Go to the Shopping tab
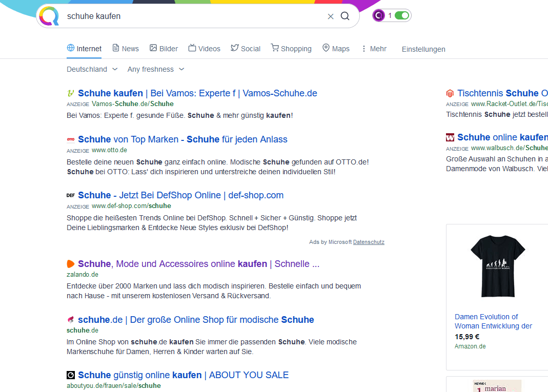The height and width of the screenshot is (392, 548). pos(291,49)
